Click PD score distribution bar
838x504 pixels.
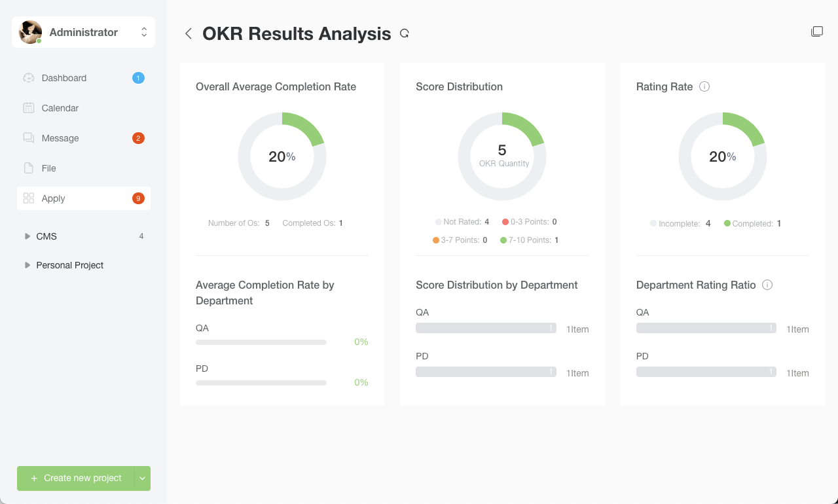click(486, 372)
